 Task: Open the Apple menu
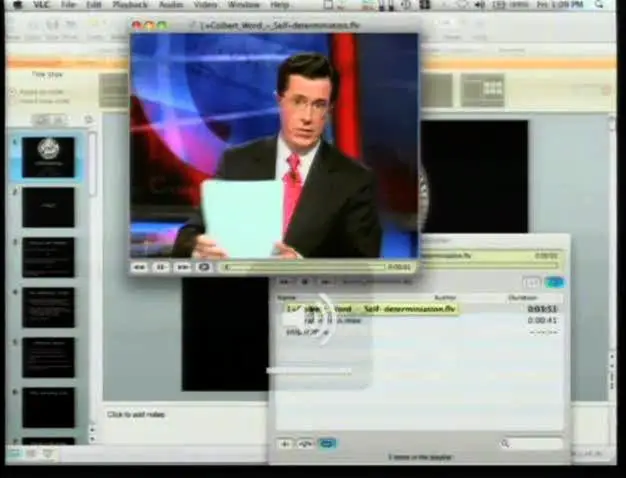[18, 5]
